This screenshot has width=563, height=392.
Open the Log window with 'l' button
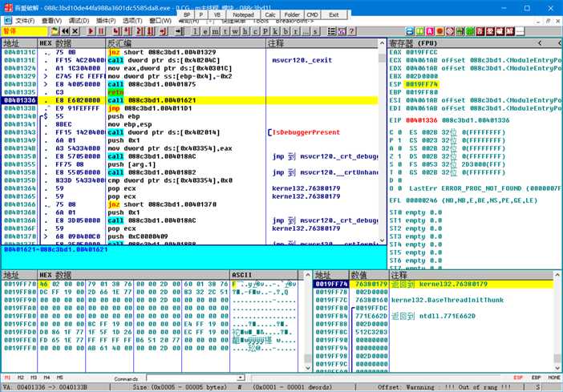tap(195, 31)
